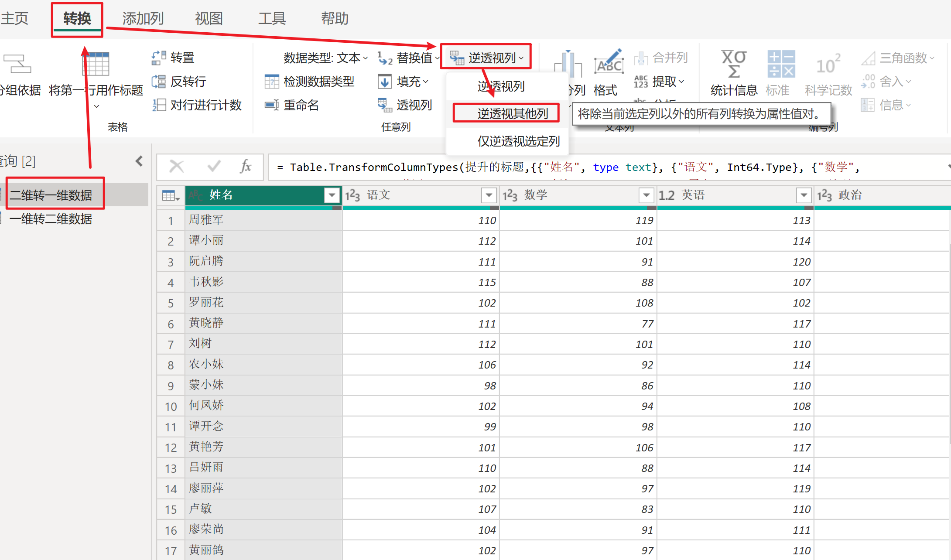Cancel formula edit with X button
951x560 pixels.
pos(177,166)
